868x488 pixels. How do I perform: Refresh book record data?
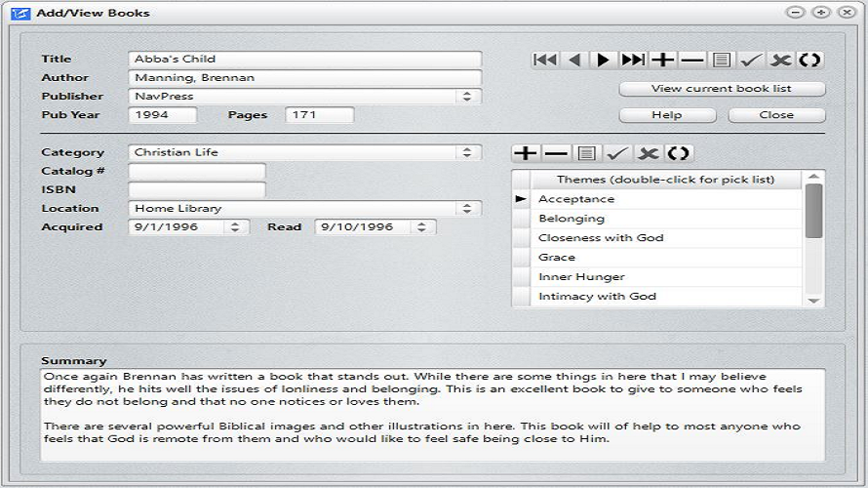point(809,60)
